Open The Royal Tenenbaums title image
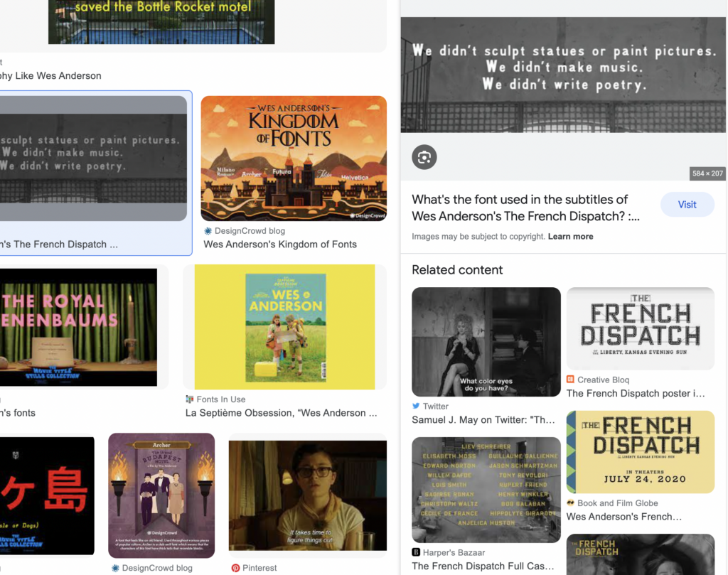This screenshot has width=728, height=575. (x=78, y=327)
